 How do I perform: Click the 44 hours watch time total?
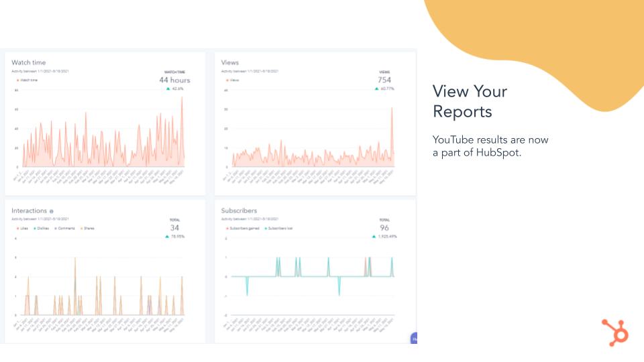[x=174, y=80]
